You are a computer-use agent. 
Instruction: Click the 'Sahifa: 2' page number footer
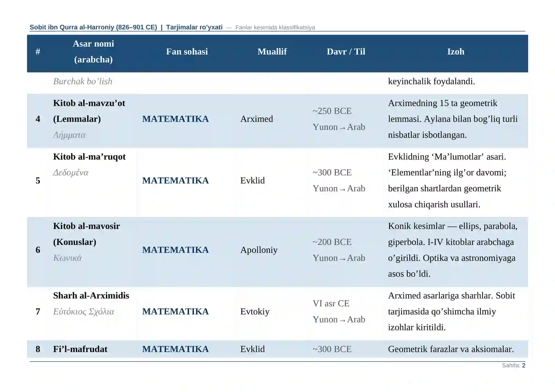(513, 365)
